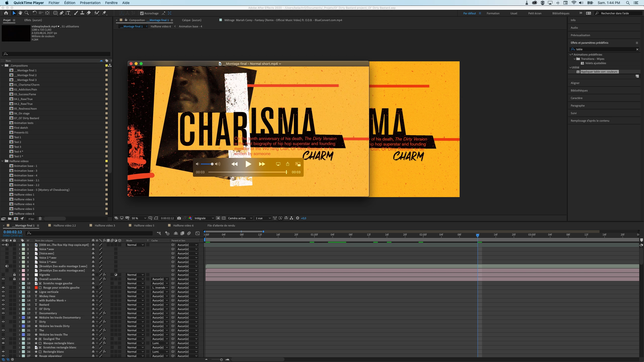Viewport: 644px width, 362px height.
Task: Hide the Ligne verticale layer eye
Action: click(3, 292)
